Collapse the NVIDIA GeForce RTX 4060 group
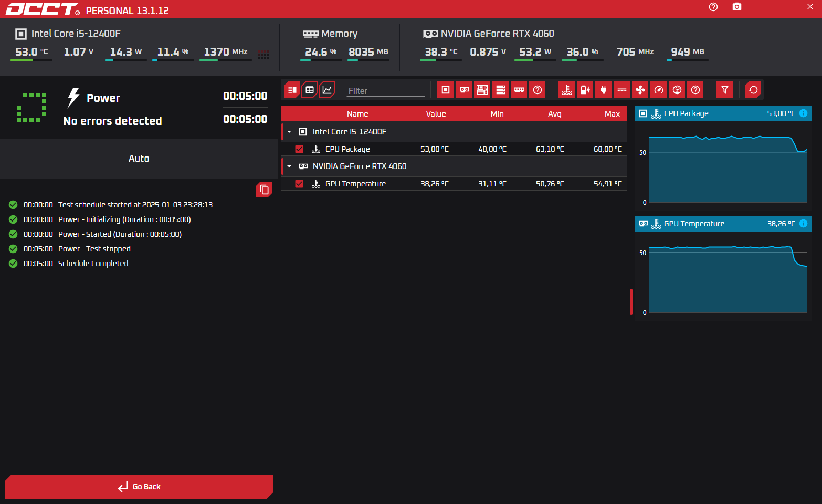The height and width of the screenshot is (504, 822). (289, 166)
